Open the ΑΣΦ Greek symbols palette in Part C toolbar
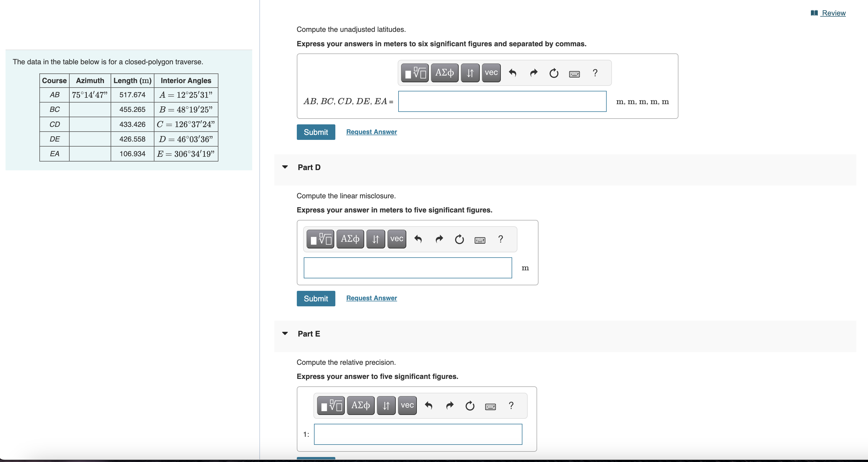The image size is (868, 462). coord(444,72)
